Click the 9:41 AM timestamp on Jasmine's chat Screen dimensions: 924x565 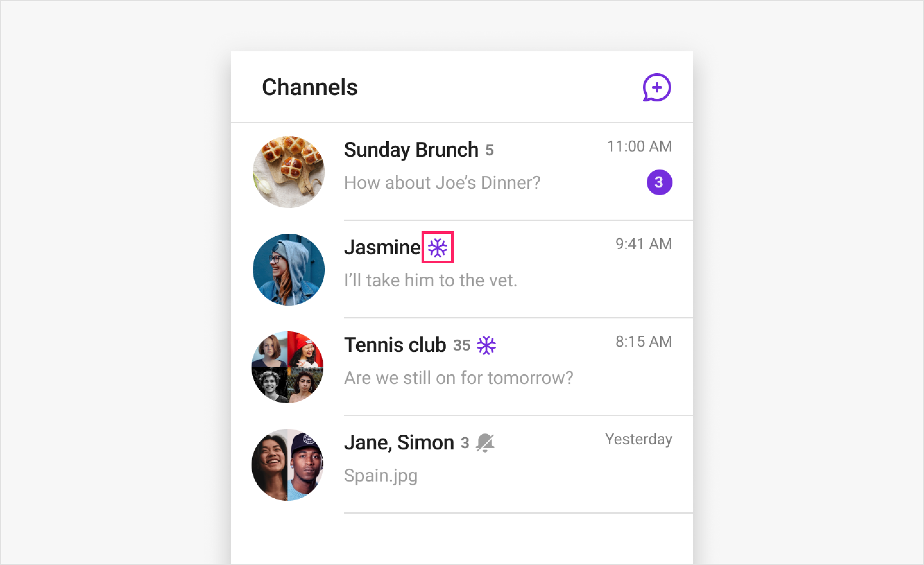coord(643,244)
